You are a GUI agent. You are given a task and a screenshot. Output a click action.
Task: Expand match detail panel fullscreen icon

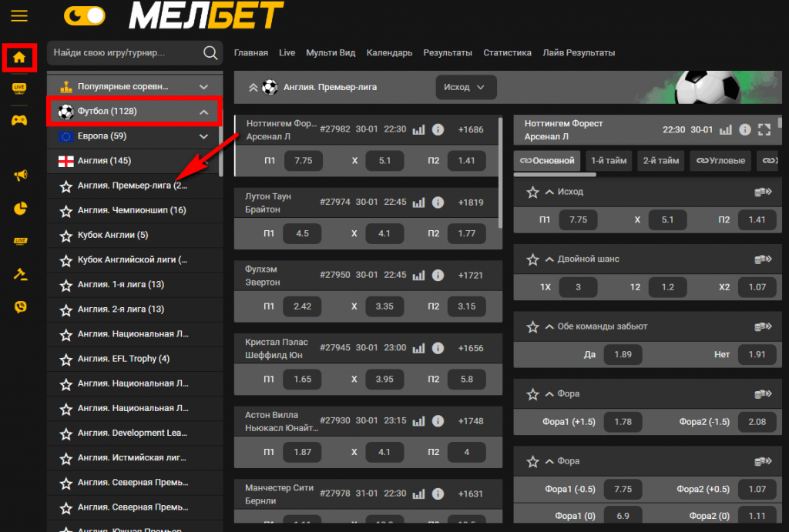[x=764, y=130]
